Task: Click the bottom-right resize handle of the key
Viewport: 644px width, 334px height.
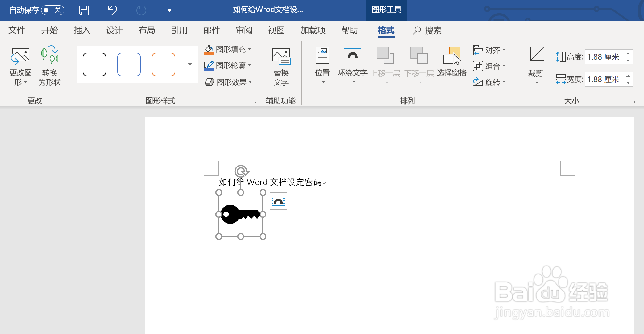Action: pos(263,237)
